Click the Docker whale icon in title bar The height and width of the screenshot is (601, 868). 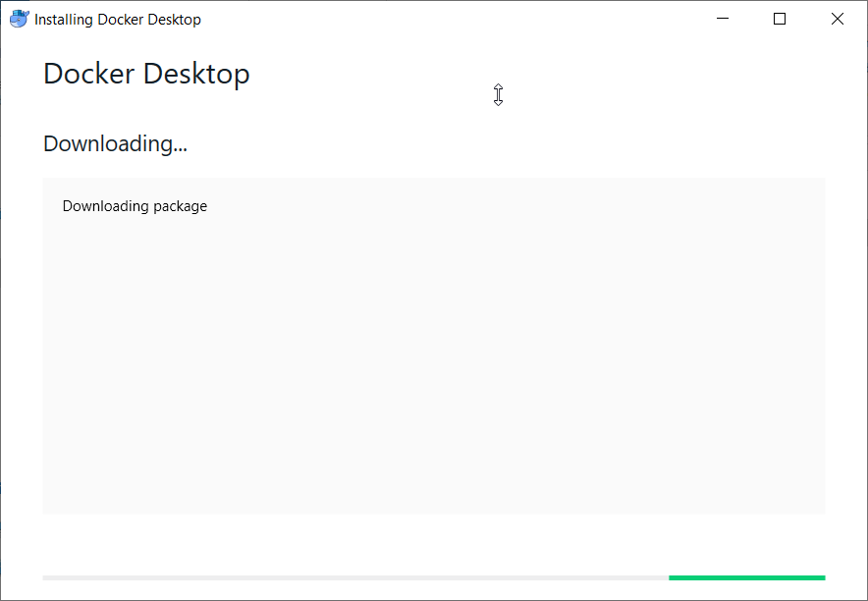pyautogui.click(x=19, y=19)
